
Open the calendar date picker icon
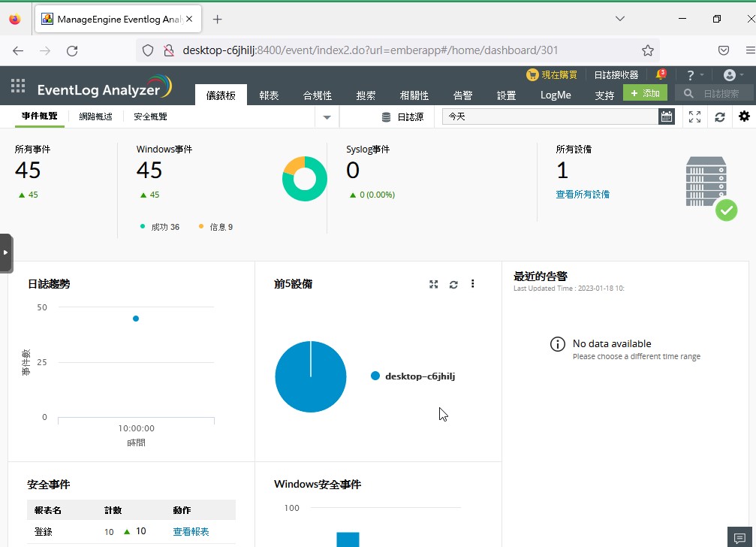(666, 116)
